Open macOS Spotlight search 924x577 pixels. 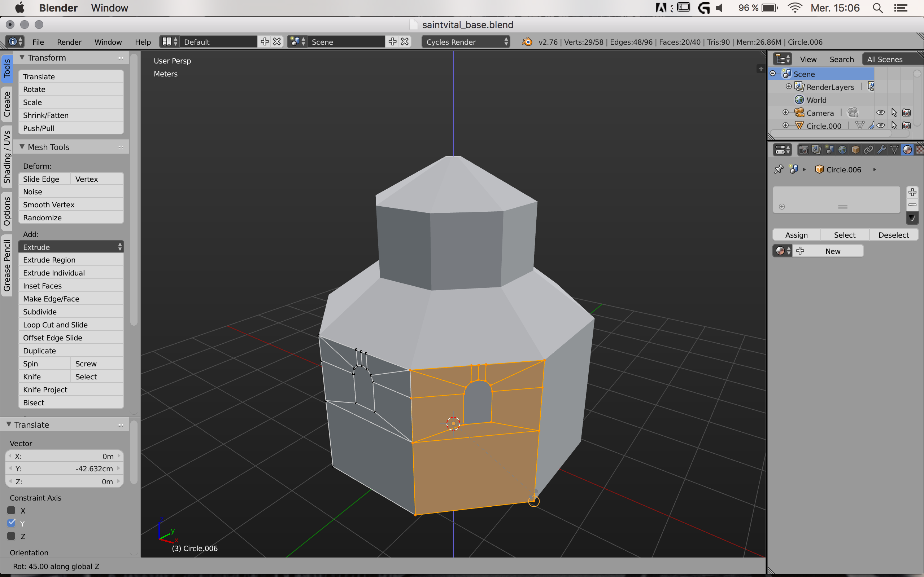877,8
